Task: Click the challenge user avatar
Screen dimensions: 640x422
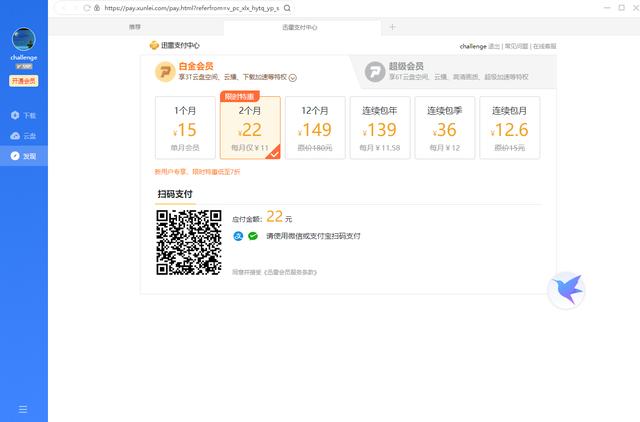Action: coord(23,40)
